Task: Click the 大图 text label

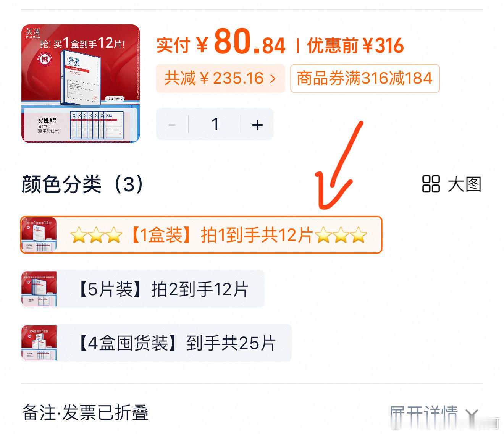Action: point(464,184)
